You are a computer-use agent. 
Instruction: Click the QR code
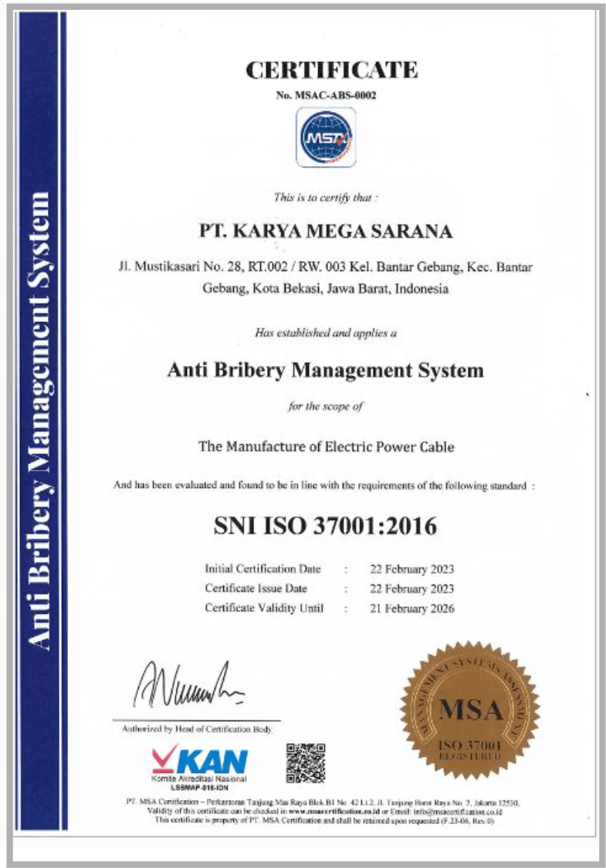306,763
